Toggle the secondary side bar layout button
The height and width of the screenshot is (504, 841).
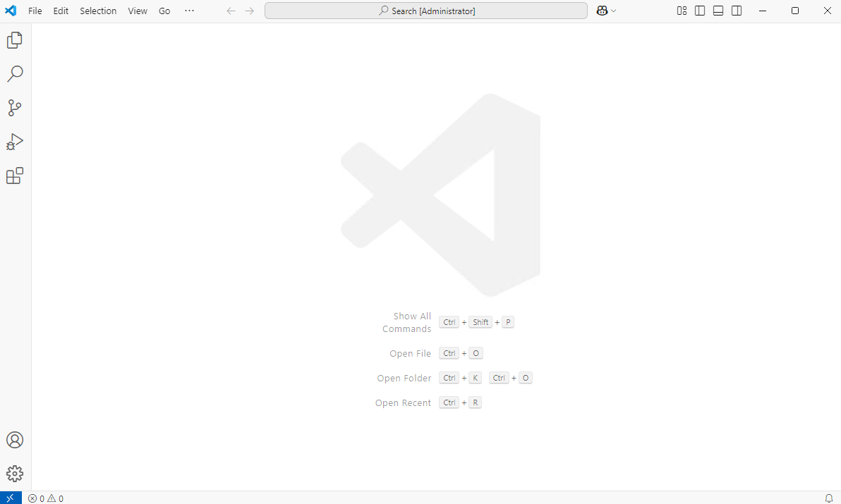tap(737, 11)
